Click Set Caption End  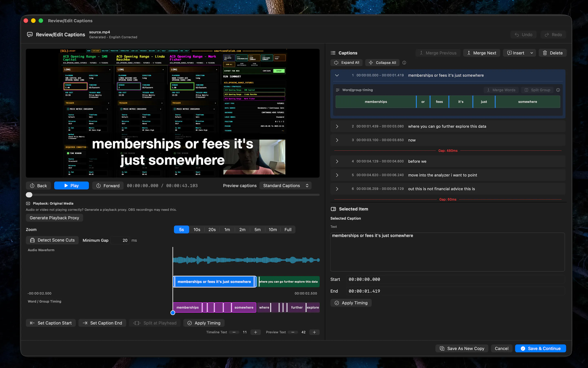click(x=102, y=323)
